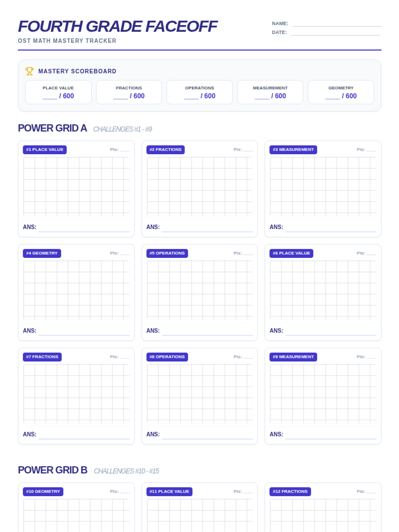Select the Geometry score box
399x532 pixels.
coord(341,92)
